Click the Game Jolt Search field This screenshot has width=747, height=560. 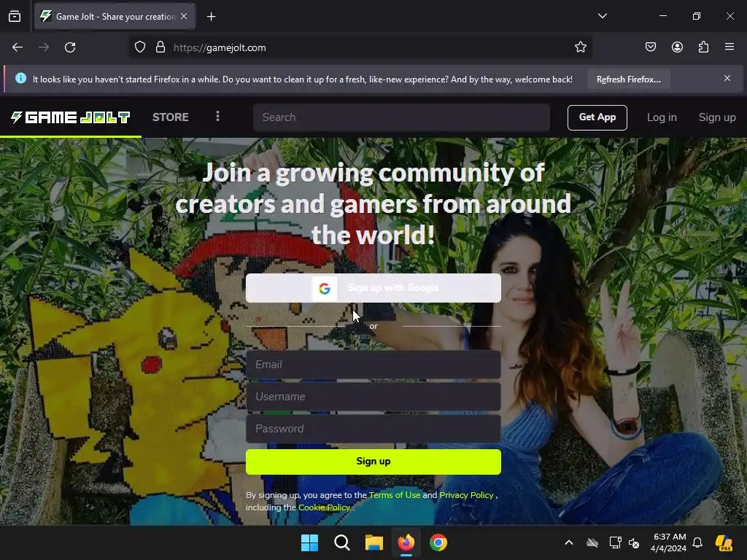(x=402, y=117)
